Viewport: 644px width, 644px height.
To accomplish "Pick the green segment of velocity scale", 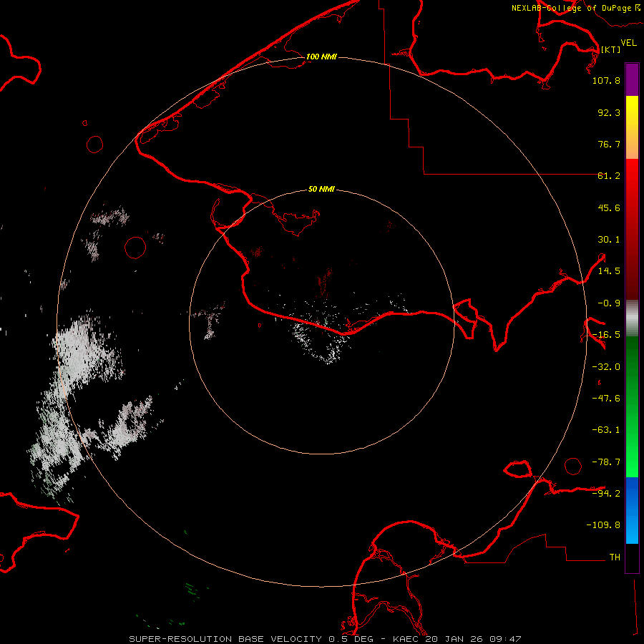I will coord(632,406).
